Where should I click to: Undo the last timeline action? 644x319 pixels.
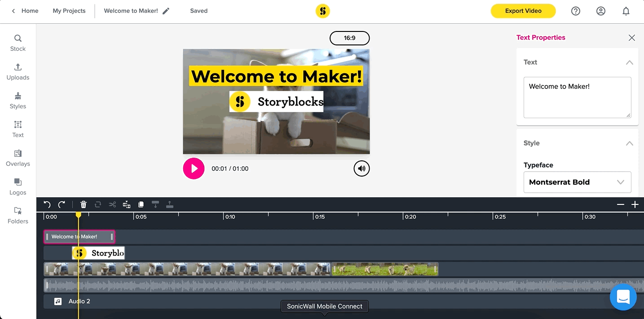(47, 204)
